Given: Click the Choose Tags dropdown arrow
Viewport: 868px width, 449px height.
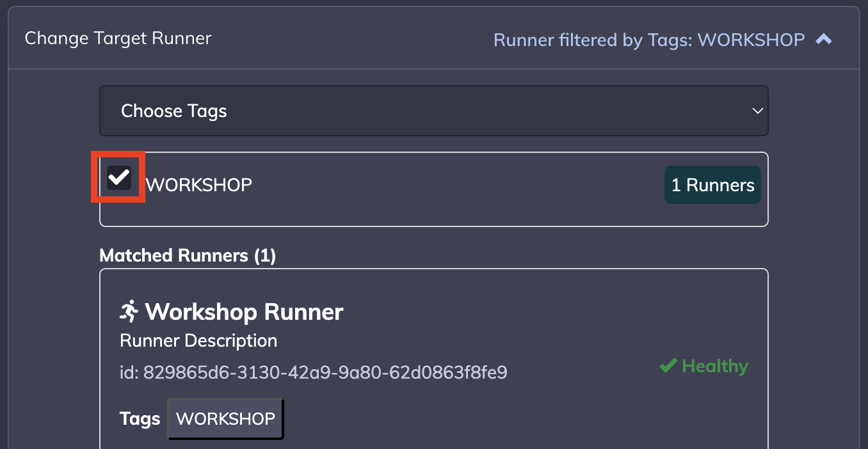Looking at the screenshot, I should [757, 111].
